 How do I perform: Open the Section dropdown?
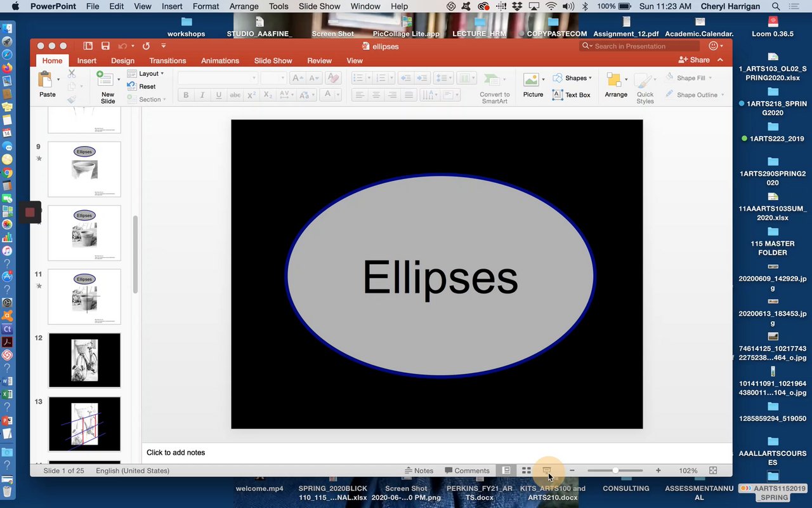click(147, 99)
